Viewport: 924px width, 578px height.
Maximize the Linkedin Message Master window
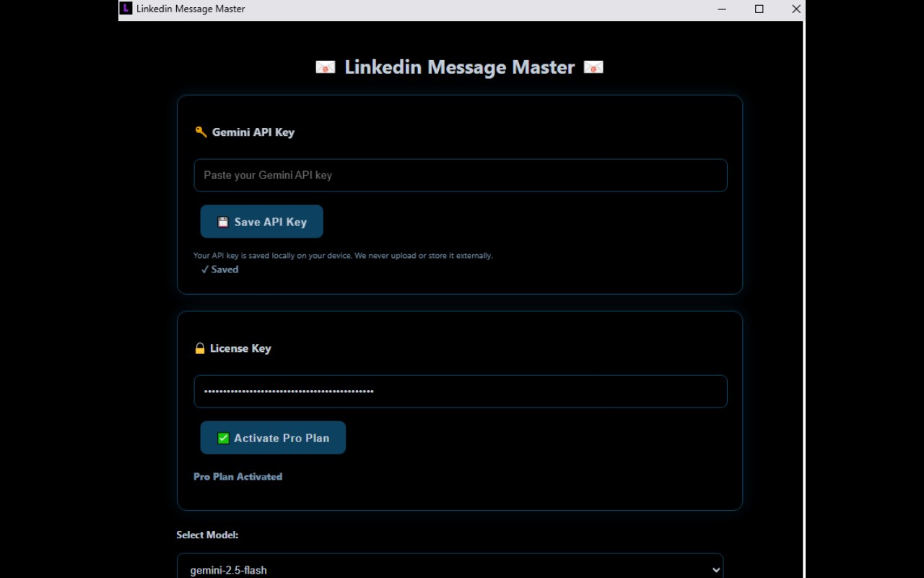click(x=759, y=9)
